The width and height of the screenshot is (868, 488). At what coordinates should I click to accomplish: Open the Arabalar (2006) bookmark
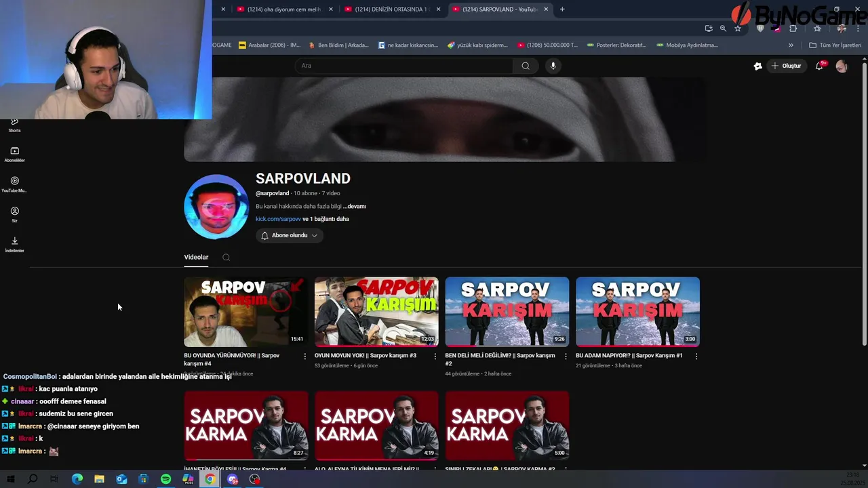pyautogui.click(x=269, y=45)
